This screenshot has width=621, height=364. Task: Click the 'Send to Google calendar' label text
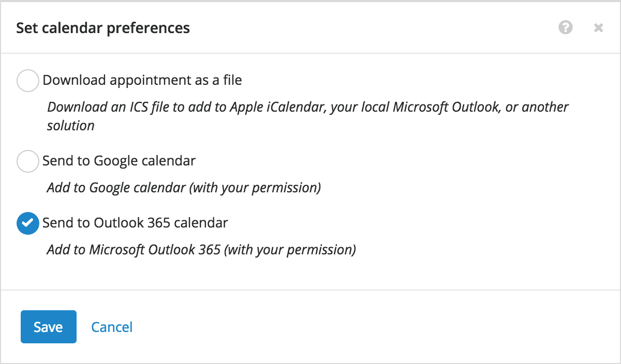119,161
